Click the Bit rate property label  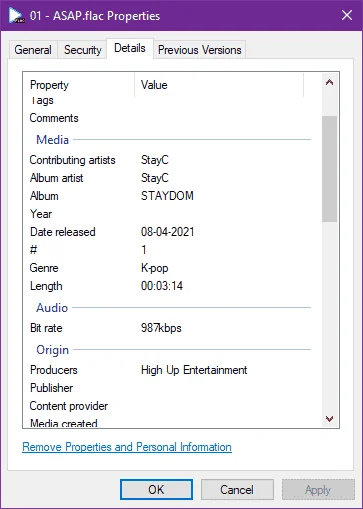pyautogui.click(x=46, y=328)
